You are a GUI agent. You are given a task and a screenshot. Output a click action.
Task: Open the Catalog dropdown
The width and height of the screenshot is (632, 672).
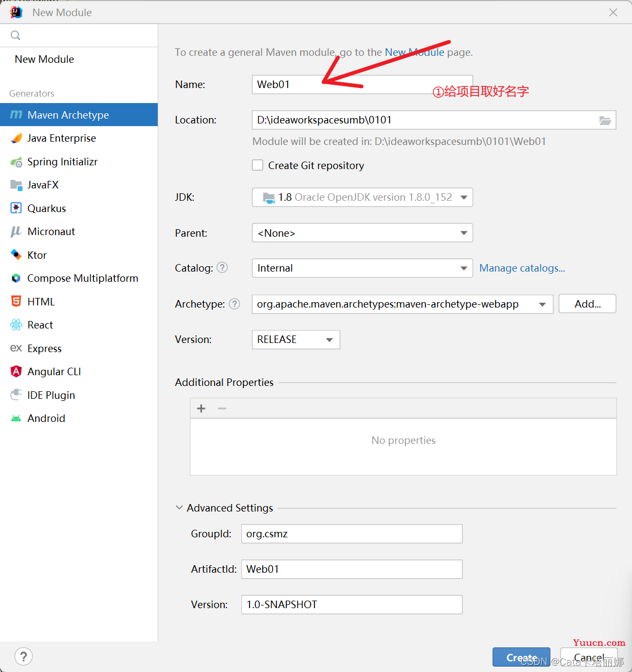tap(363, 268)
